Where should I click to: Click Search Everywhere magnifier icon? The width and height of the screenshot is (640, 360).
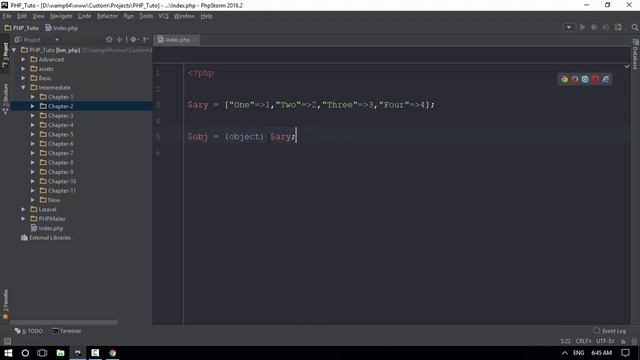(634, 27)
